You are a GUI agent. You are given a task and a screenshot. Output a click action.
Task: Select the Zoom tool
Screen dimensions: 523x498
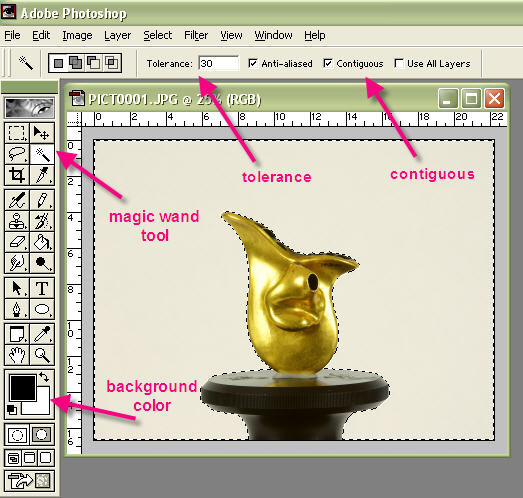(x=42, y=355)
